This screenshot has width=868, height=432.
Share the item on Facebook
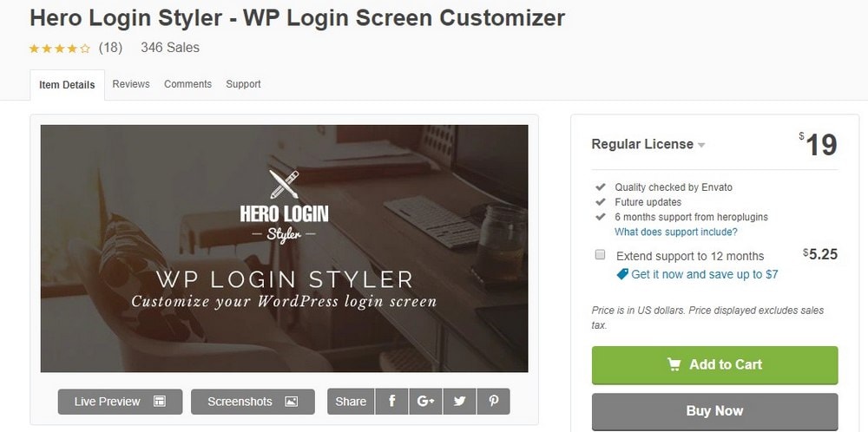pyautogui.click(x=391, y=402)
